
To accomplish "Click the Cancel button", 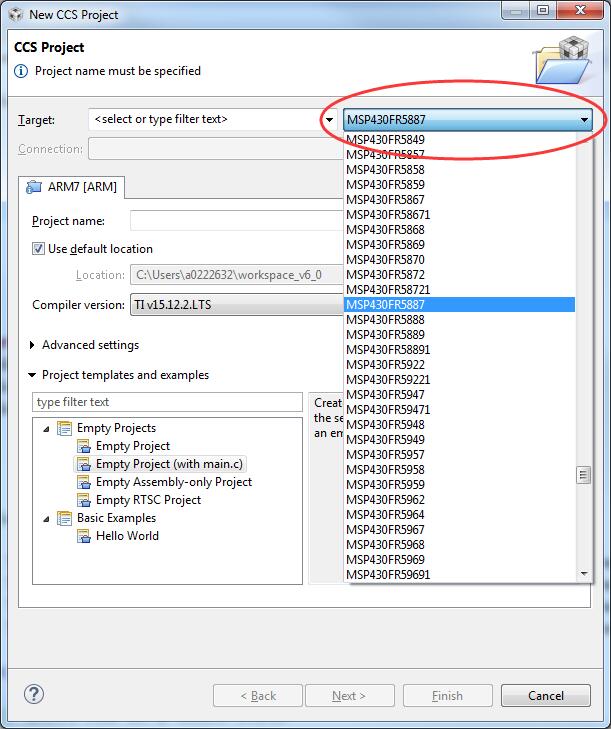I will pyautogui.click(x=546, y=696).
